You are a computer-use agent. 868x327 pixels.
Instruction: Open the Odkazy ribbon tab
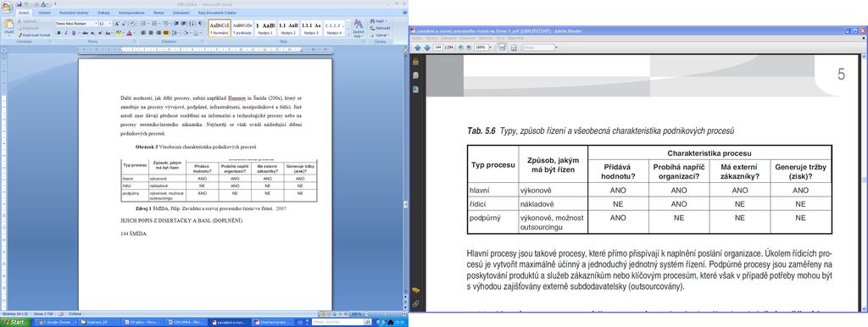[x=103, y=13]
